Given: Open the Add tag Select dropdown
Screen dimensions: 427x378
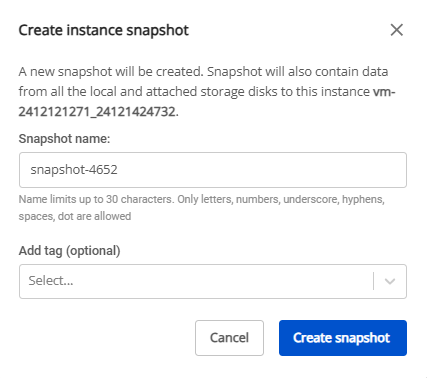Looking at the screenshot, I should coord(213,281).
